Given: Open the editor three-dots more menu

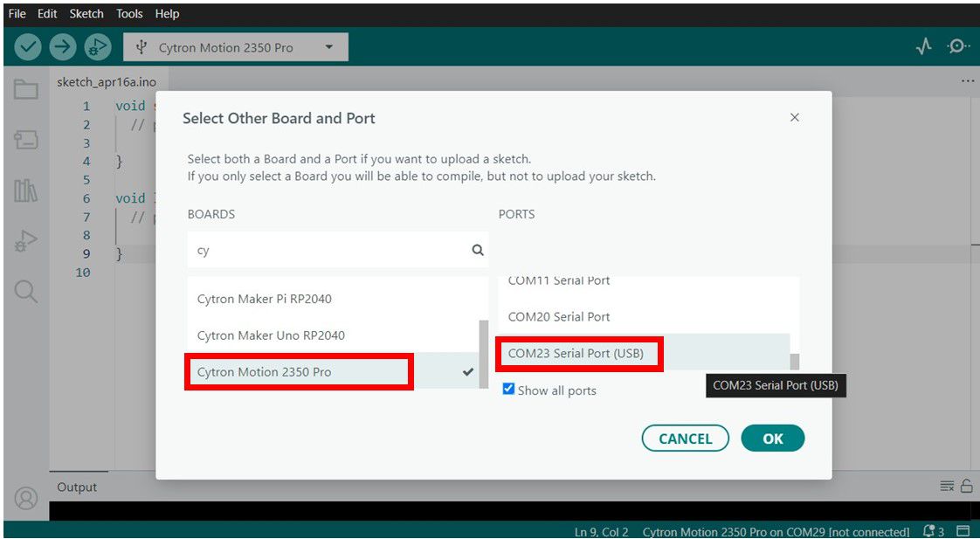Looking at the screenshot, I should tap(967, 80).
